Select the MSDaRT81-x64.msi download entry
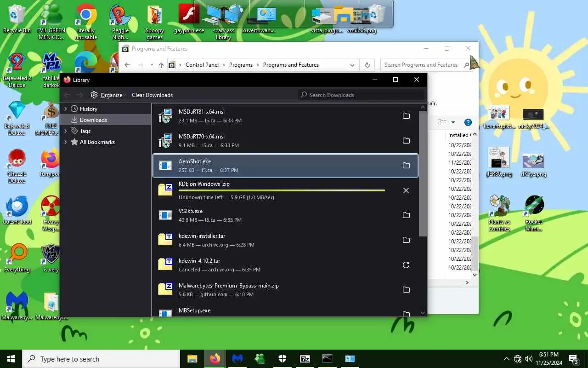The image size is (588, 368). tap(285, 116)
